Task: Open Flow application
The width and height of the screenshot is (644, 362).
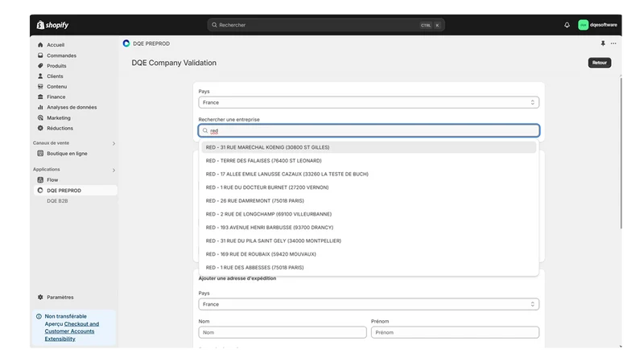Action: pyautogui.click(x=52, y=179)
